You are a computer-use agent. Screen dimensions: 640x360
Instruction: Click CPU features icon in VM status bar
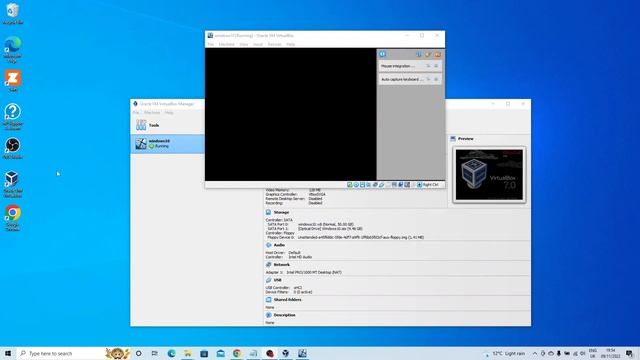[407, 185]
